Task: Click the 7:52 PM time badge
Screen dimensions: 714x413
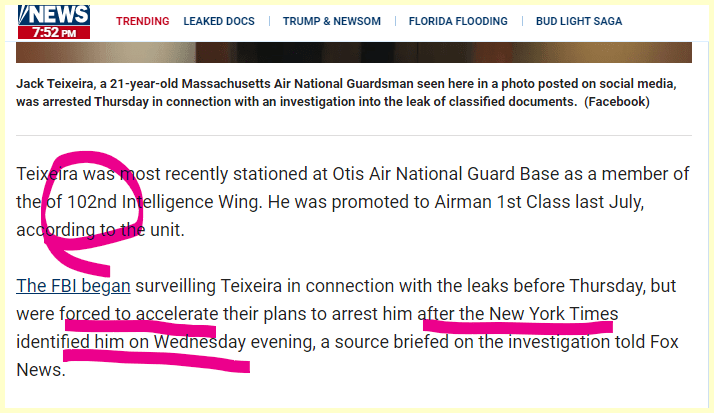Action: 53,32
